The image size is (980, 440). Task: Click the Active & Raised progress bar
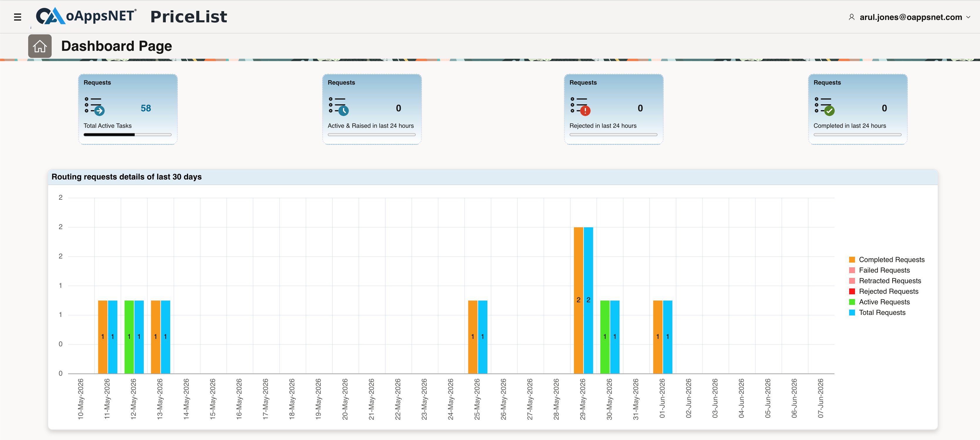[x=372, y=135]
